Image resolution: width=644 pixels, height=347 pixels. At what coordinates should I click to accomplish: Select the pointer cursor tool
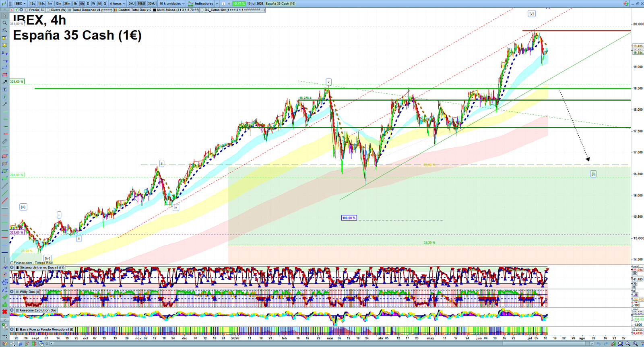pyautogui.click(x=5, y=16)
